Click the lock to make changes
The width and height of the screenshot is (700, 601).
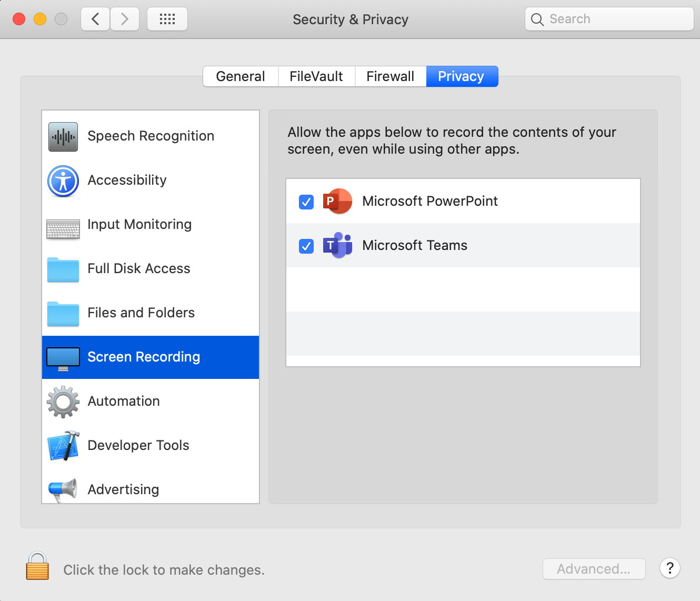(x=37, y=566)
